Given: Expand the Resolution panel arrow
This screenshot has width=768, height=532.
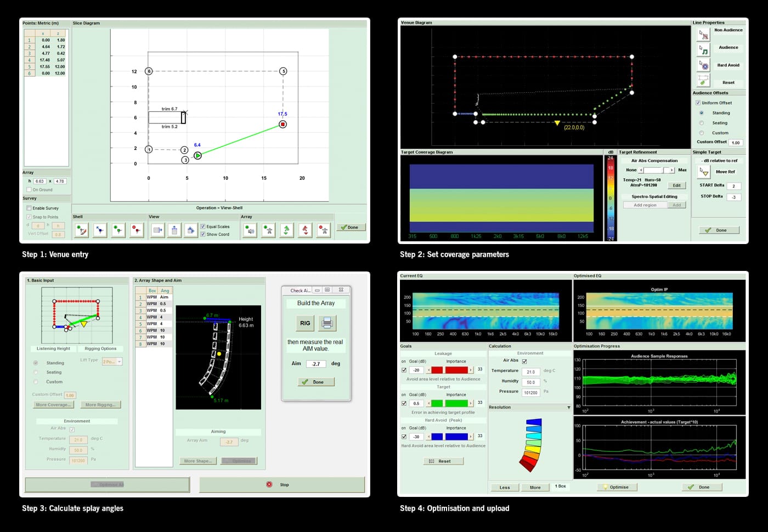Looking at the screenshot, I should click(568, 408).
